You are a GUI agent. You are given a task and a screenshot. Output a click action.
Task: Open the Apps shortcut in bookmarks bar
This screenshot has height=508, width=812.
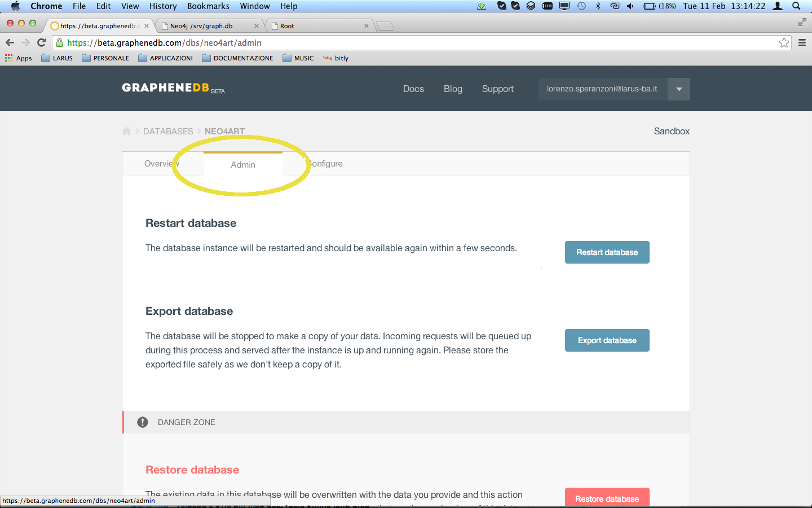(x=18, y=58)
